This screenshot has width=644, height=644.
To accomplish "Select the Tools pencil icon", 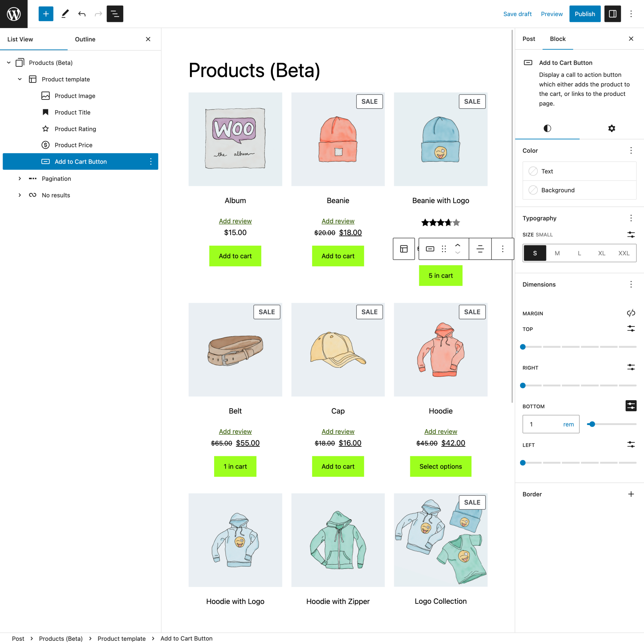I will pyautogui.click(x=65, y=14).
